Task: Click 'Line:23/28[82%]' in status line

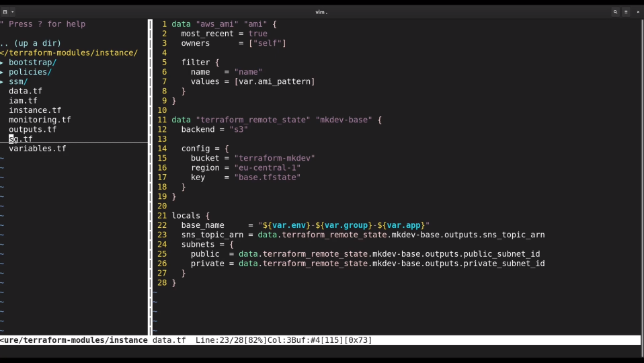Action: coord(231,340)
